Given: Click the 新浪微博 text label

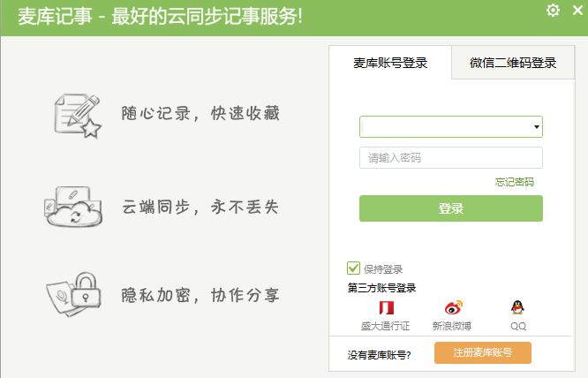Looking at the screenshot, I should [x=451, y=326].
